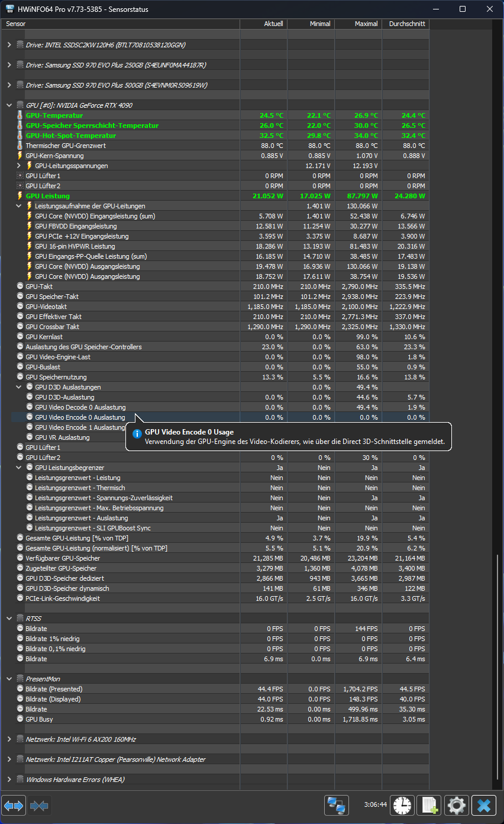
Task: Expand GPU-Leistungsspannungen sub-group
Action: [x=20, y=166]
